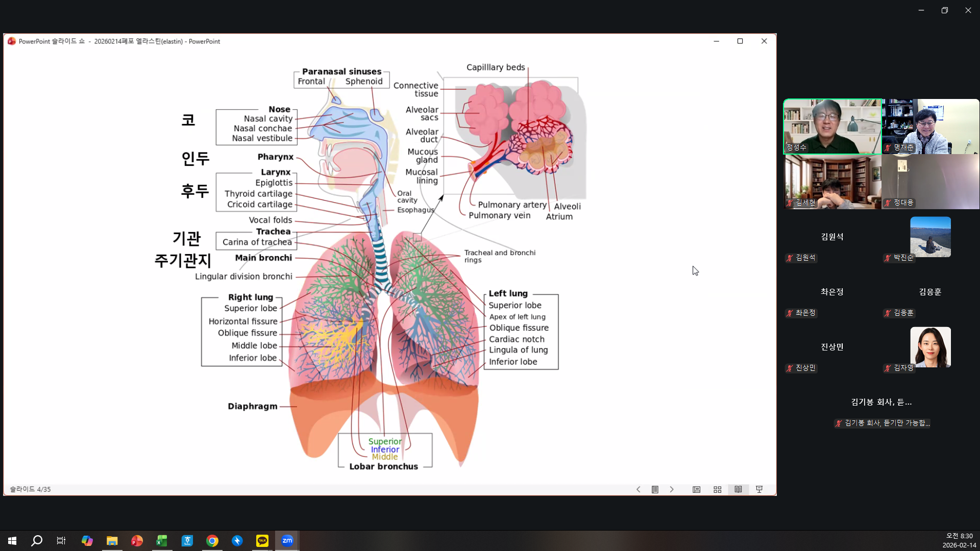Open 김자영 participant profile picture
Image resolution: width=980 pixels, height=551 pixels.
tap(930, 347)
